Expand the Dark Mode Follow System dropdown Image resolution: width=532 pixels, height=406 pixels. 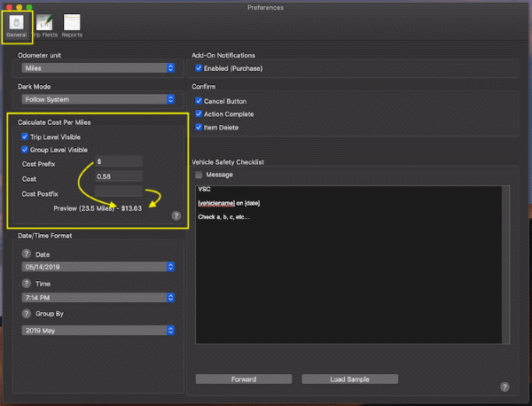[x=98, y=99]
